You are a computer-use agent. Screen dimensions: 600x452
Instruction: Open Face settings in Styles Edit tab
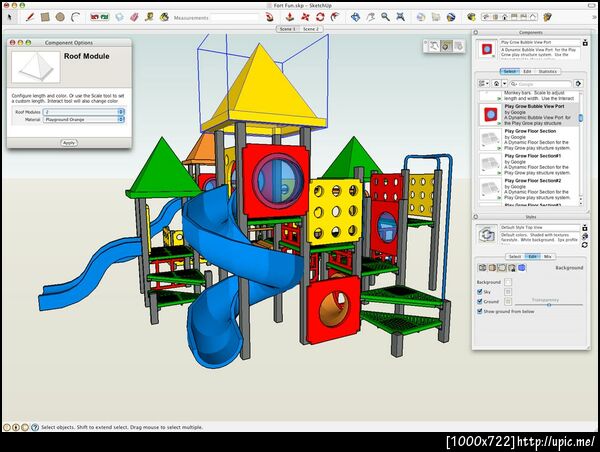click(x=492, y=268)
